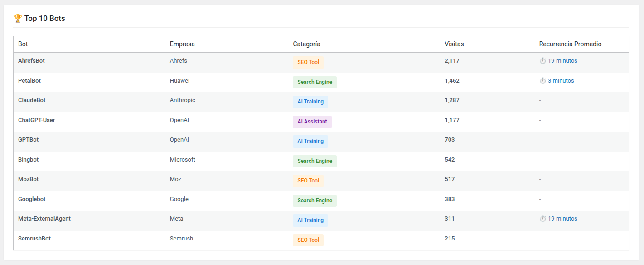Screen dimensions: 644x265
Task: Select the SEO Tool badge for MozBot
Action: [x=308, y=181]
